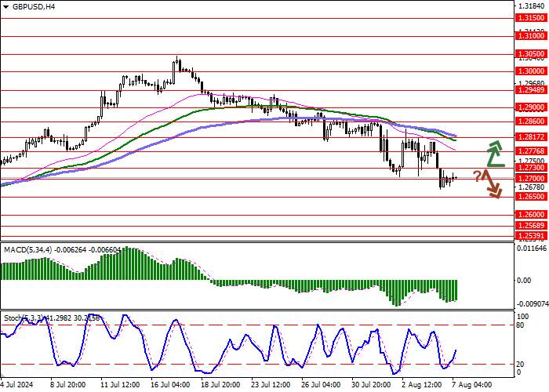Viewport: 549px width, 392px height.
Task: Select the 1.25391 price level label
Action: click(532, 235)
